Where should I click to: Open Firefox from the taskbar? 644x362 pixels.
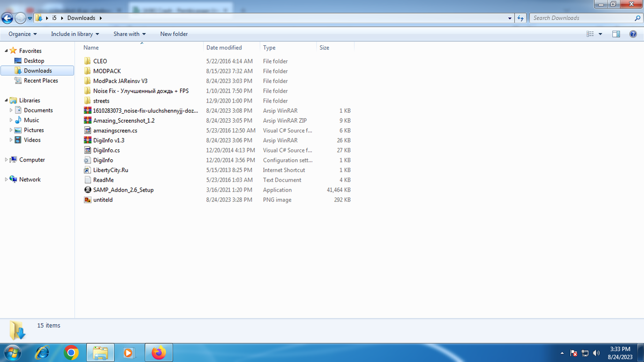tap(158, 353)
